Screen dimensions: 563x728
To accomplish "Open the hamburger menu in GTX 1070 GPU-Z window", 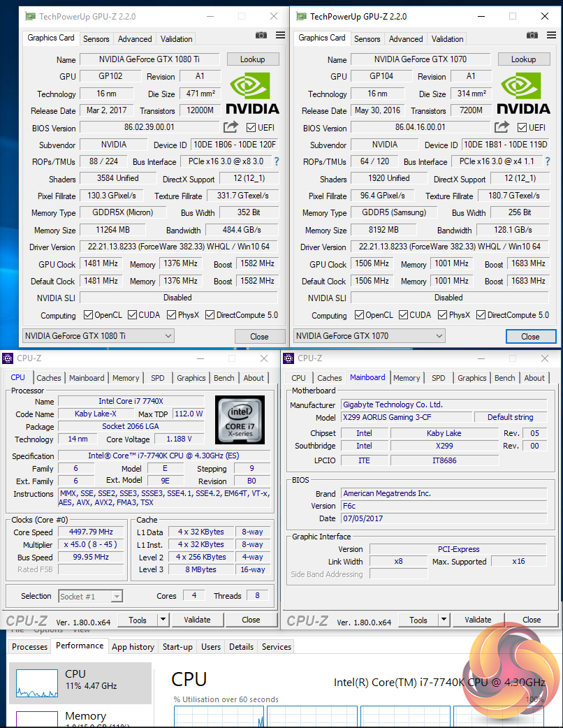I will pyautogui.click(x=551, y=35).
